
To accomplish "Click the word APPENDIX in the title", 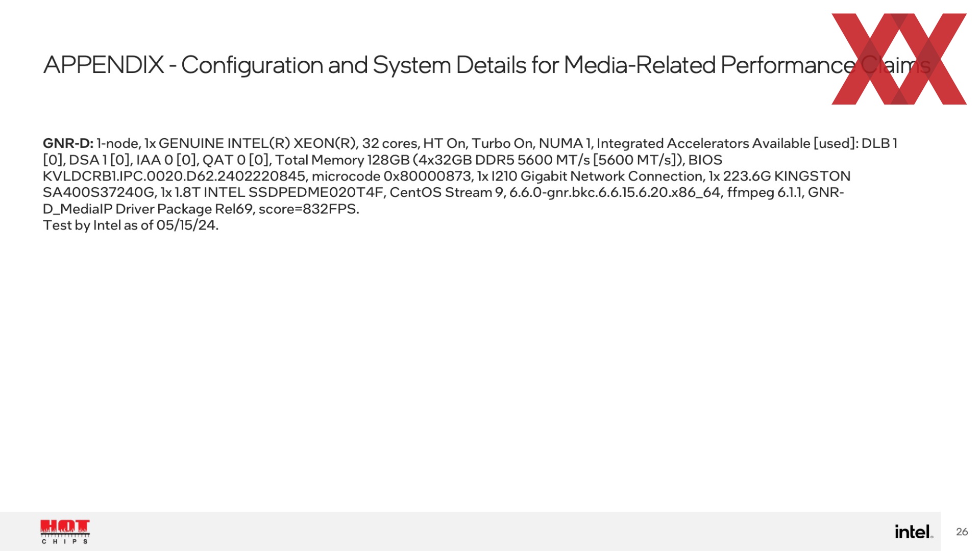I will coord(104,65).
